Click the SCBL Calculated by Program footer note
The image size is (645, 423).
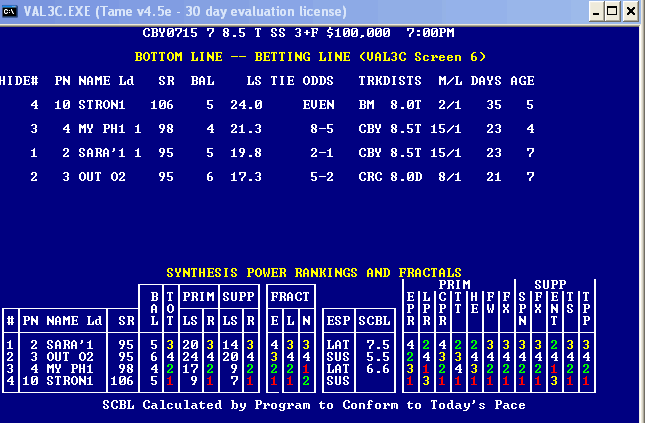pyautogui.click(x=314, y=405)
